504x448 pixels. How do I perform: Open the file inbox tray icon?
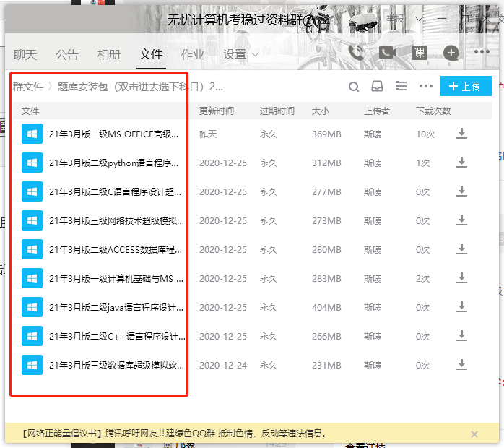pos(377,87)
